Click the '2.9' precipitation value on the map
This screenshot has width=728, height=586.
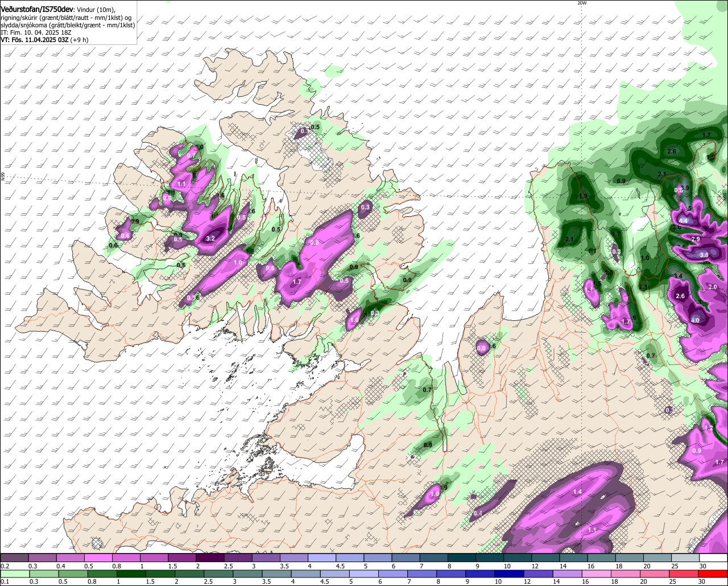696,239
